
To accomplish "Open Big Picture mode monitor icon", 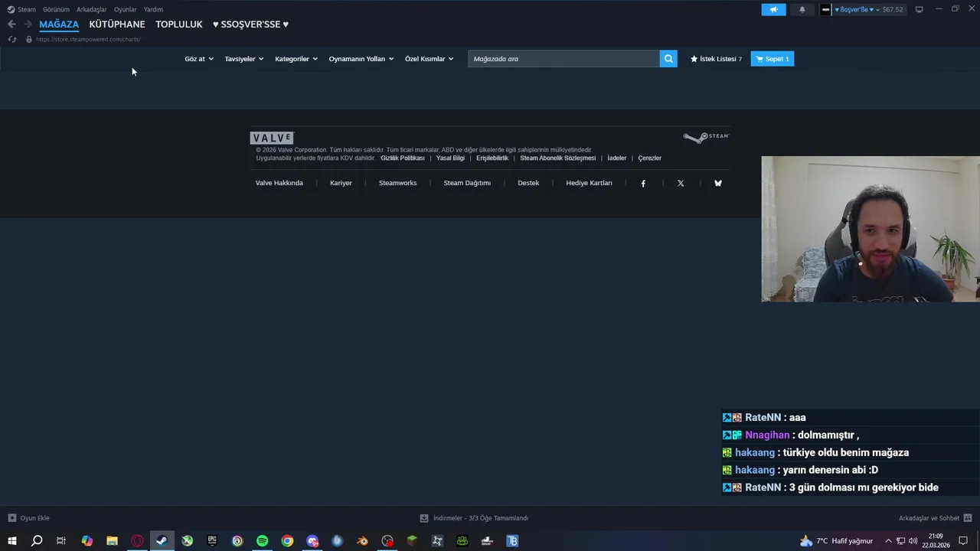I will coord(920,9).
